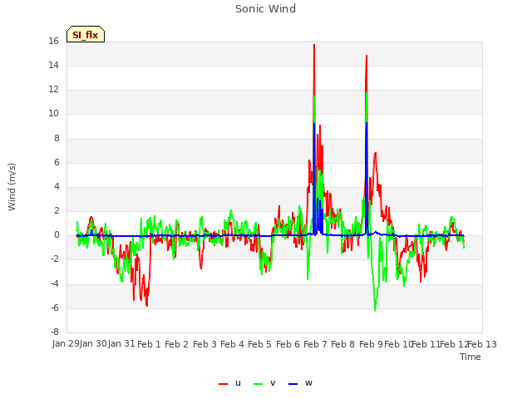The width and height of the screenshot is (532, 399).
Task: Toggle the w series legend entry
Action: pyautogui.click(x=300, y=383)
